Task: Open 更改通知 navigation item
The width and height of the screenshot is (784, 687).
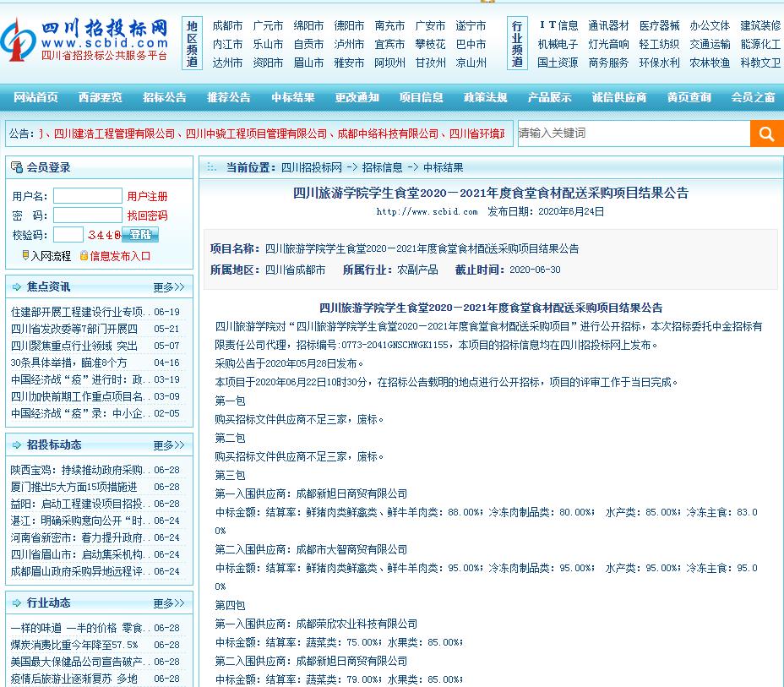Action: [x=357, y=97]
